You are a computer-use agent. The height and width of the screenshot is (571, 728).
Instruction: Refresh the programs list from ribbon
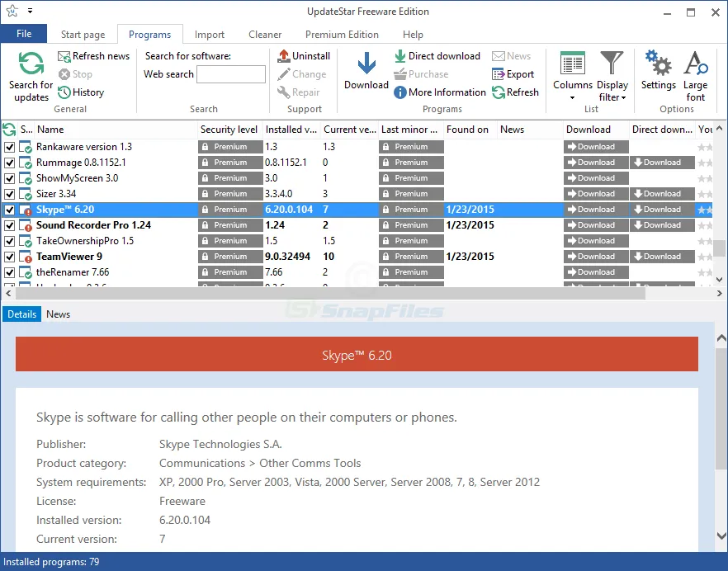point(515,92)
